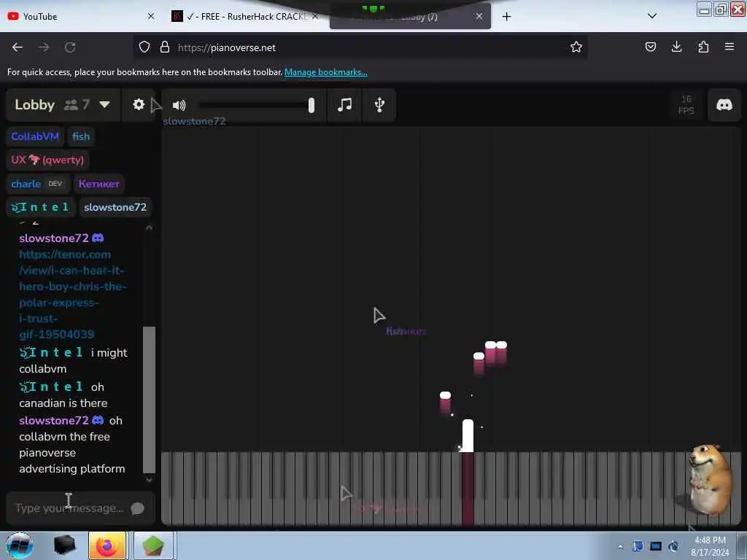This screenshot has height=560, width=747.
Task: Show hidden system tray icons
Action: 620,546
